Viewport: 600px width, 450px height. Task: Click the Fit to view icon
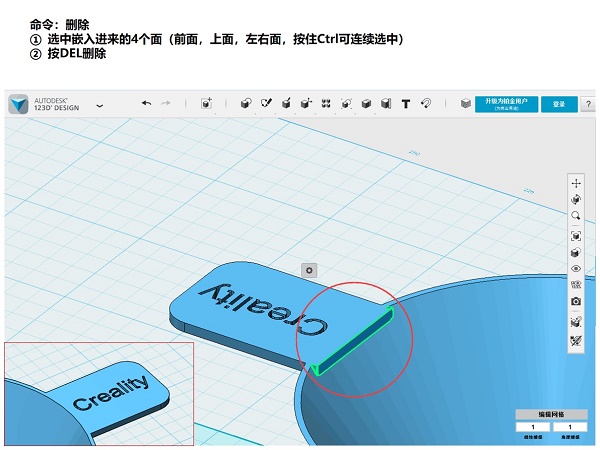(576, 236)
